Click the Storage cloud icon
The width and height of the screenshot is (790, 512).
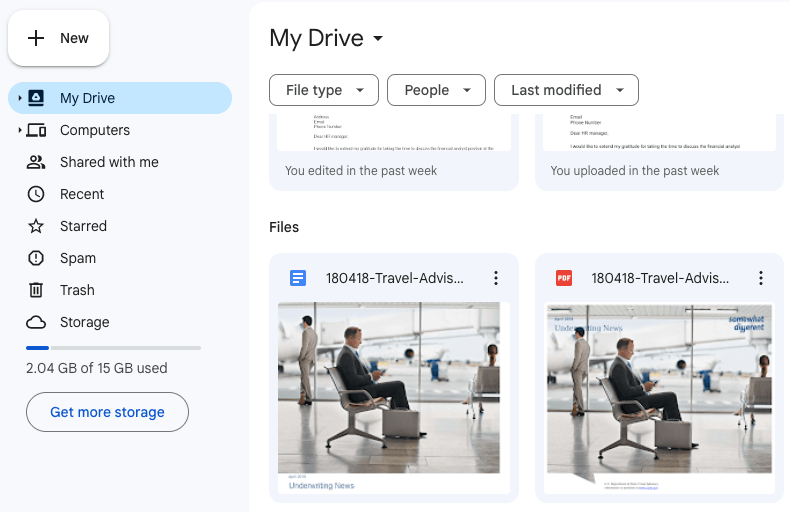37,322
